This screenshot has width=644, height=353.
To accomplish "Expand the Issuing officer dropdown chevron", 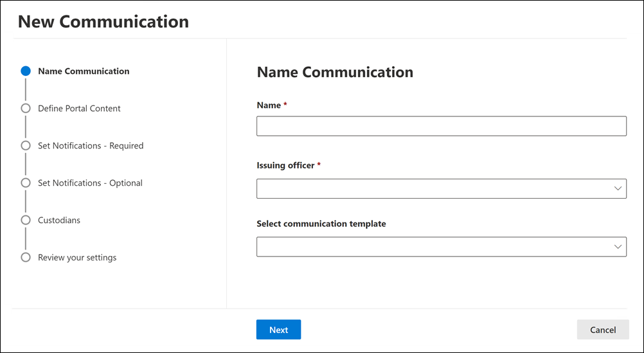I will tap(618, 189).
